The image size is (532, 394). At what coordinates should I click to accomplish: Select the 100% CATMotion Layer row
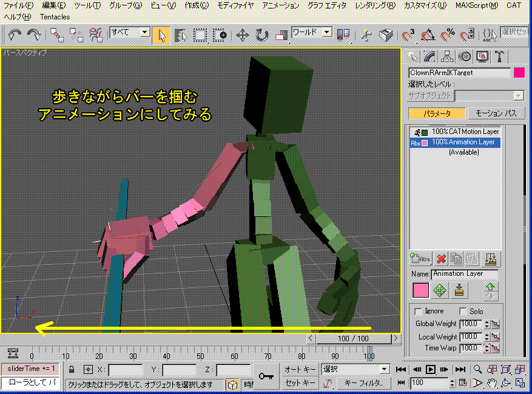pyautogui.click(x=456, y=132)
